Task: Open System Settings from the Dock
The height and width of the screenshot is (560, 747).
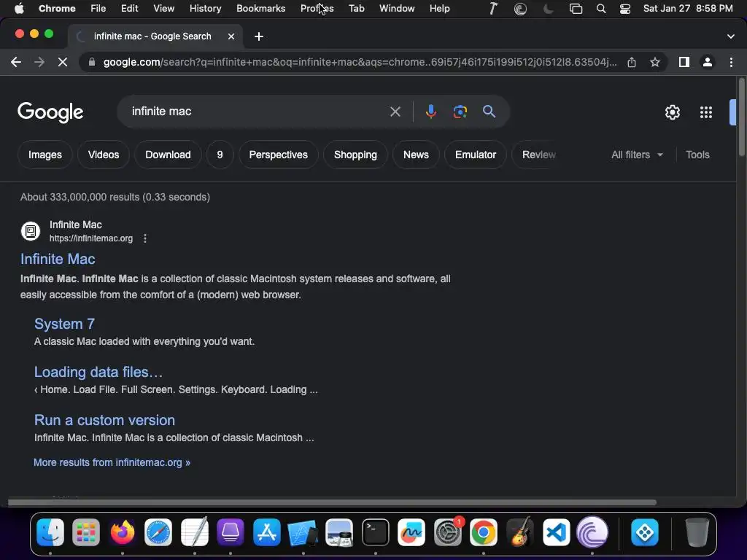Action: point(448,532)
